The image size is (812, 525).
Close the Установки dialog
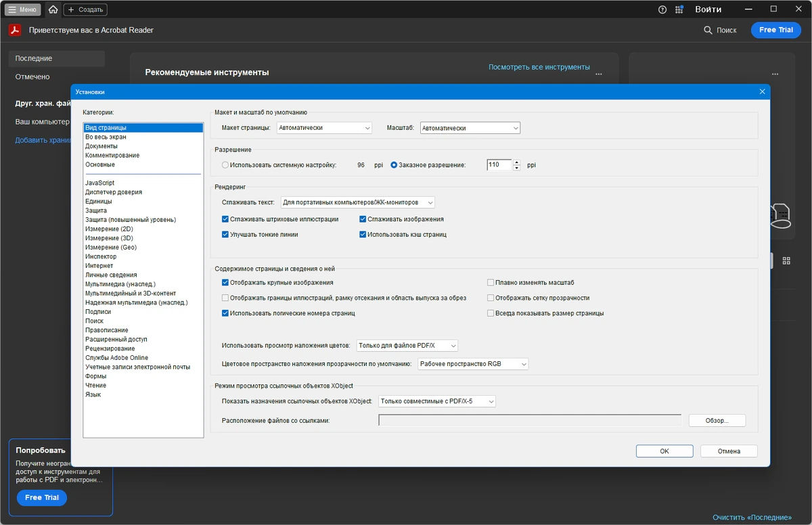coord(762,91)
